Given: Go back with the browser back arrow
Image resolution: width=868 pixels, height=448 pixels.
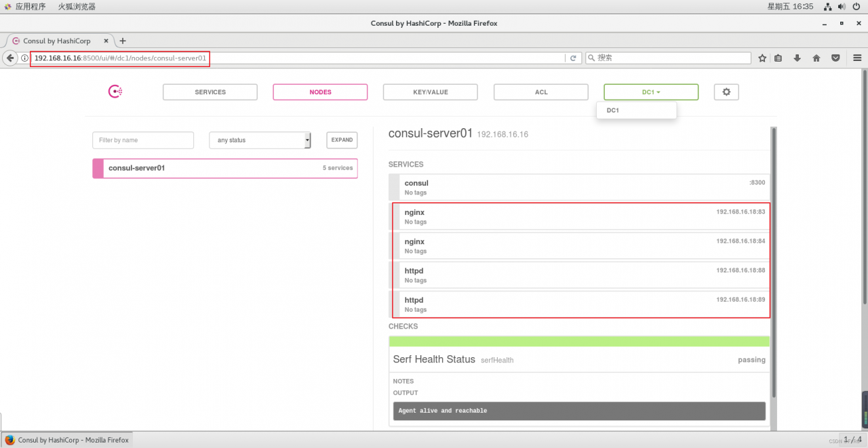Looking at the screenshot, I should [10, 58].
